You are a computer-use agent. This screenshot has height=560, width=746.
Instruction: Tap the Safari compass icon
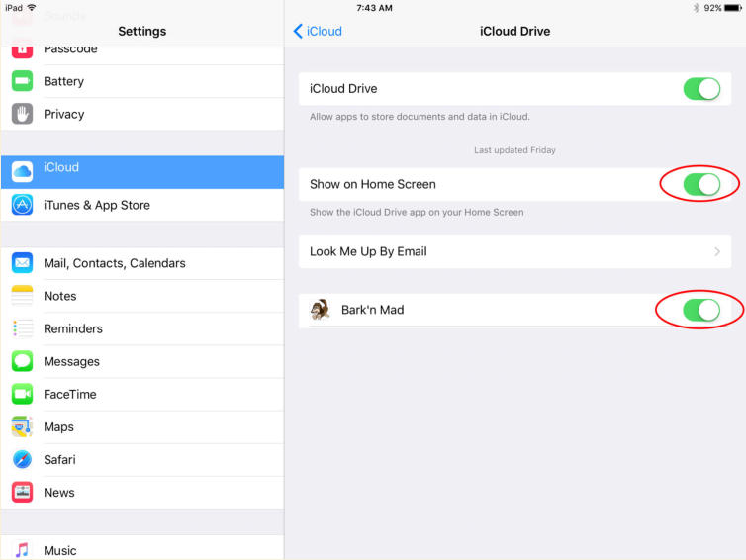coord(22,459)
